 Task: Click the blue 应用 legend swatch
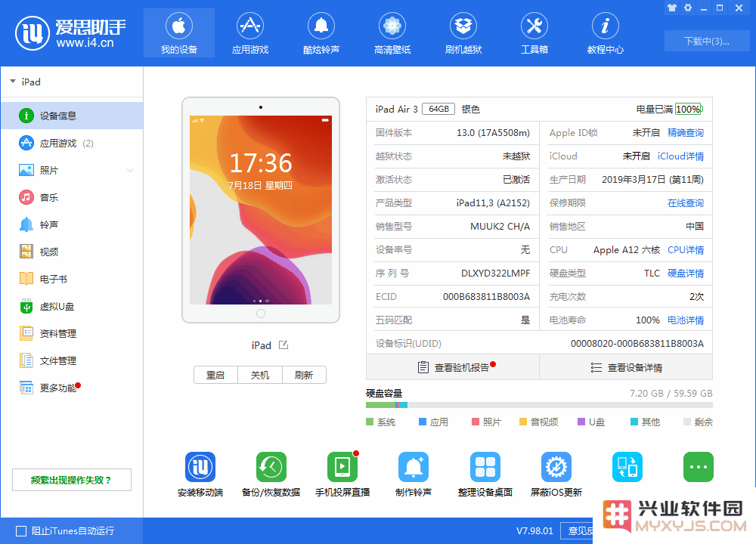[x=423, y=422]
